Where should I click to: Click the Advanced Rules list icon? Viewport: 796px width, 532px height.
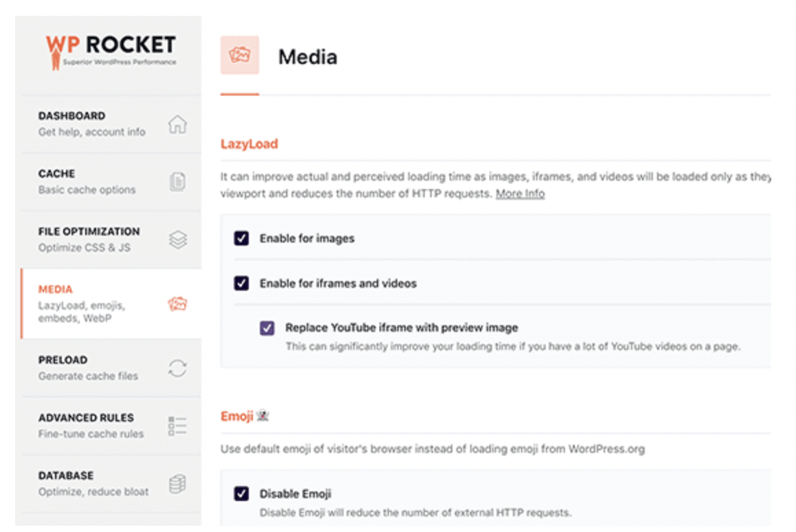pos(177,426)
